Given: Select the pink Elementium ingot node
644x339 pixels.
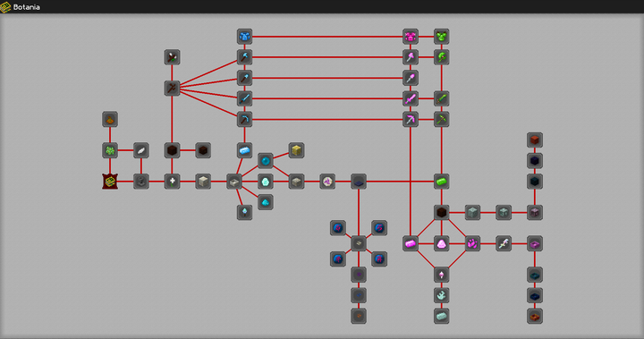Looking at the screenshot, I should pos(411,243).
